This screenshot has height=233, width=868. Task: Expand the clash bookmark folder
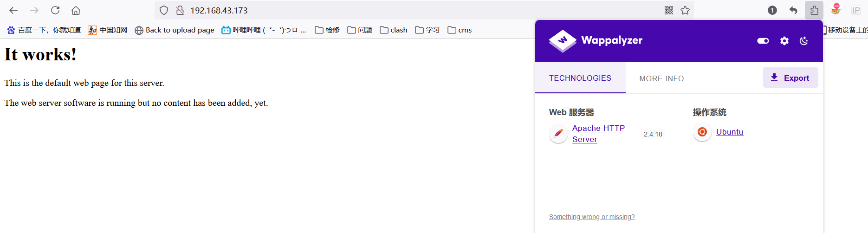click(394, 30)
